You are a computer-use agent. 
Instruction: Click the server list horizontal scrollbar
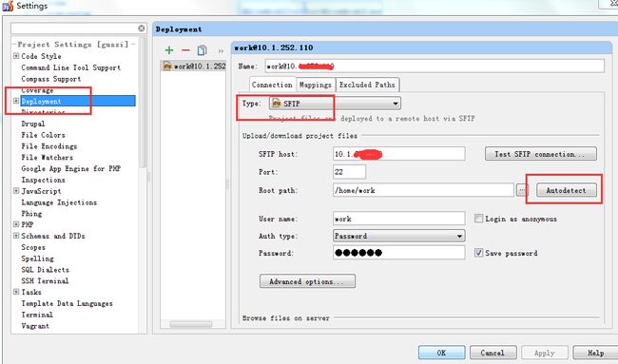(x=191, y=324)
